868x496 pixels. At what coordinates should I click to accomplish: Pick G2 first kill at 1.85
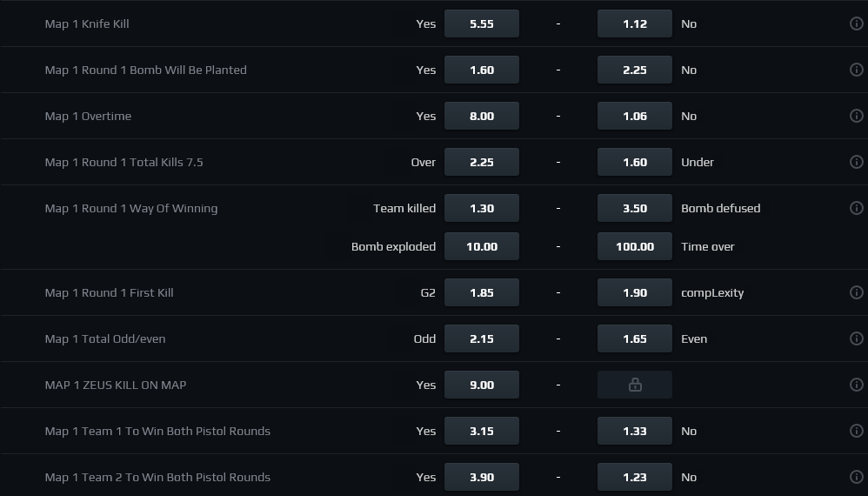[482, 292]
